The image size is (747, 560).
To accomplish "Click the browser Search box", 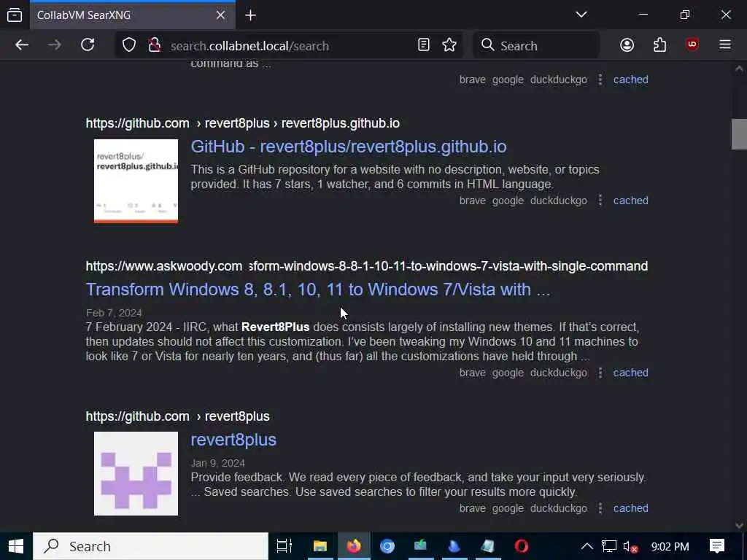I will [536, 46].
